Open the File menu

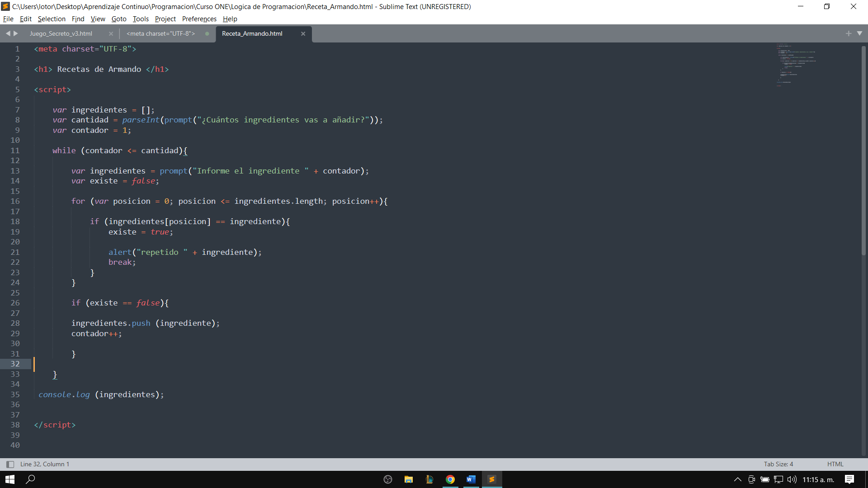click(x=8, y=19)
